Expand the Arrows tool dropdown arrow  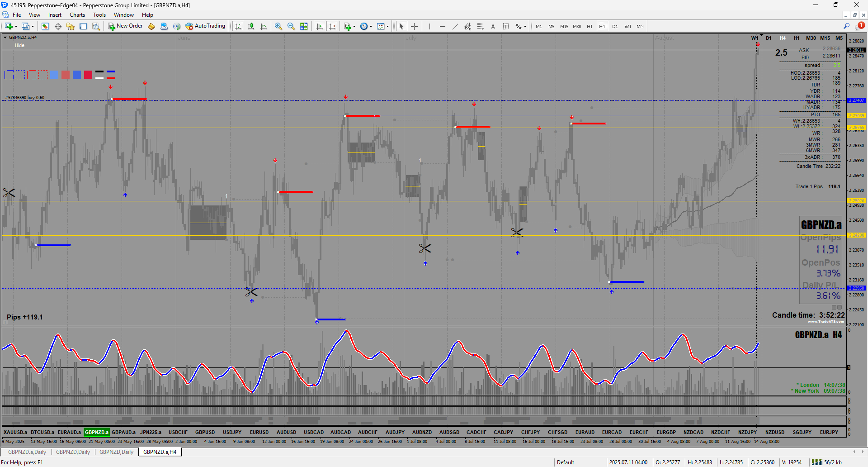525,26
